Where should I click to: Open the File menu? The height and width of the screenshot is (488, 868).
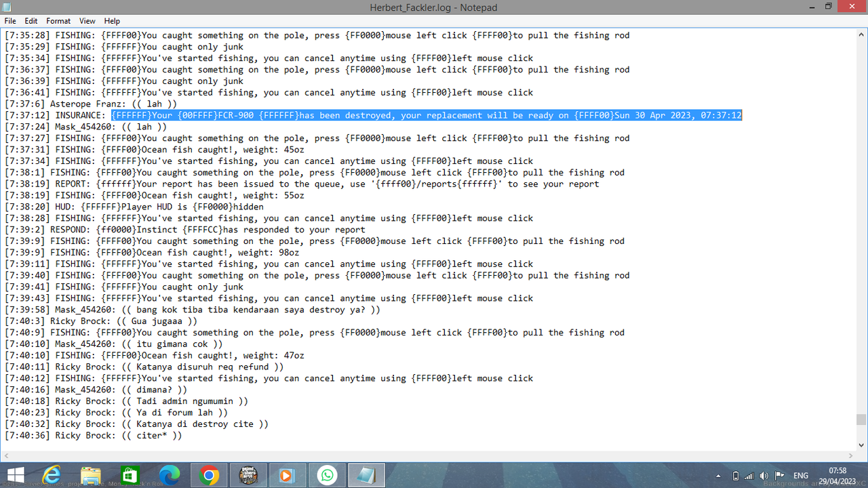10,21
